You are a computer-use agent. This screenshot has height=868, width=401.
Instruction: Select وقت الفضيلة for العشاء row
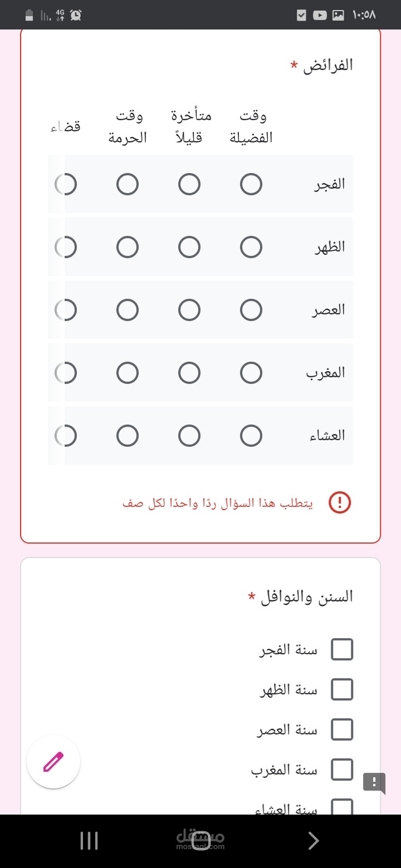[x=251, y=436]
